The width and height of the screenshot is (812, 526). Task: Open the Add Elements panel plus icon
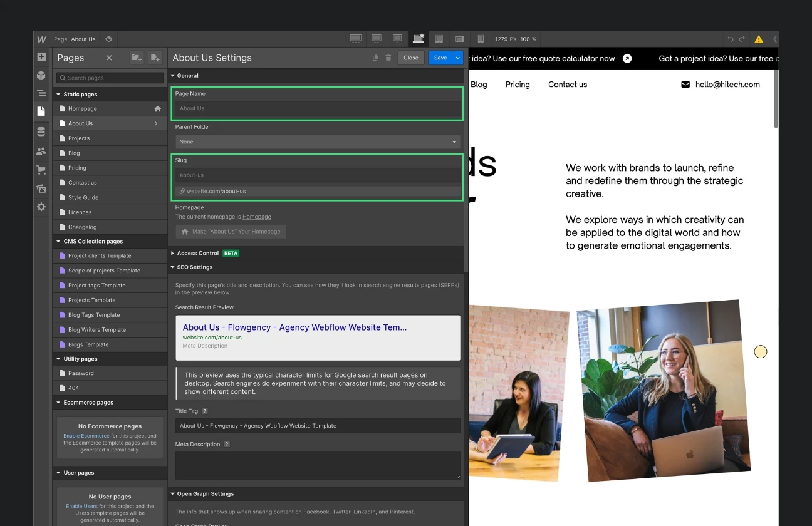[41, 57]
